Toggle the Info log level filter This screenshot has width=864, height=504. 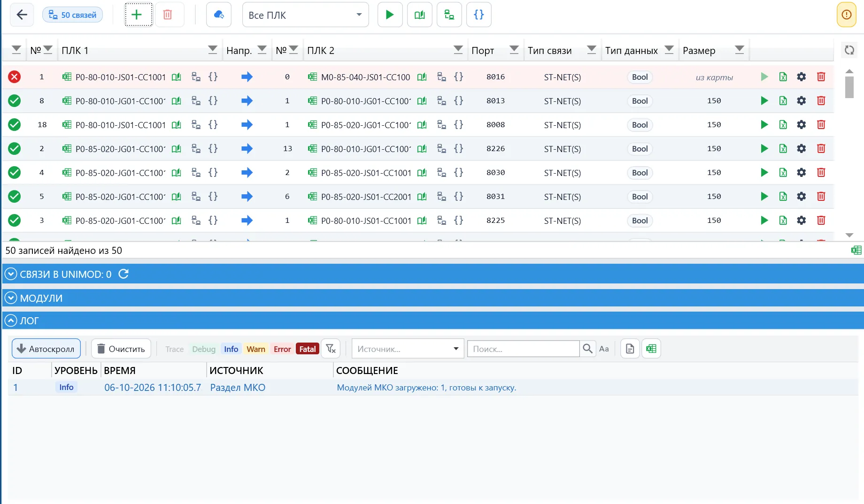231,349
